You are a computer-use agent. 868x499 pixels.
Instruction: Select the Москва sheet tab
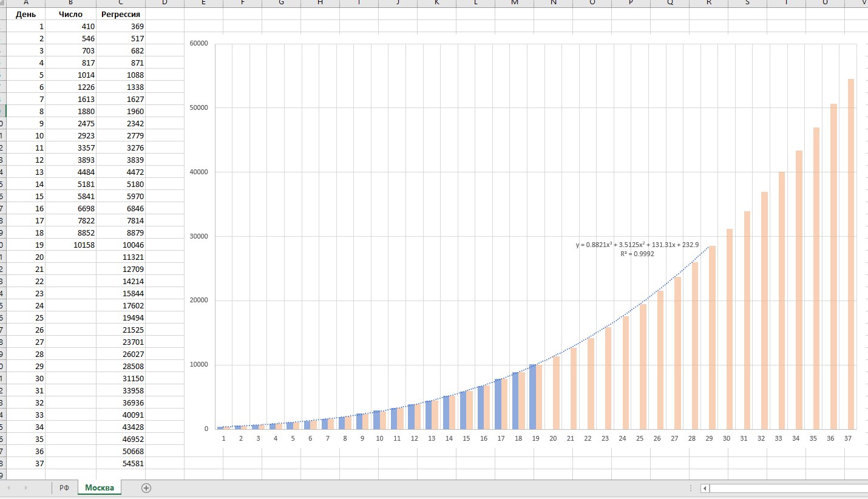coord(100,488)
